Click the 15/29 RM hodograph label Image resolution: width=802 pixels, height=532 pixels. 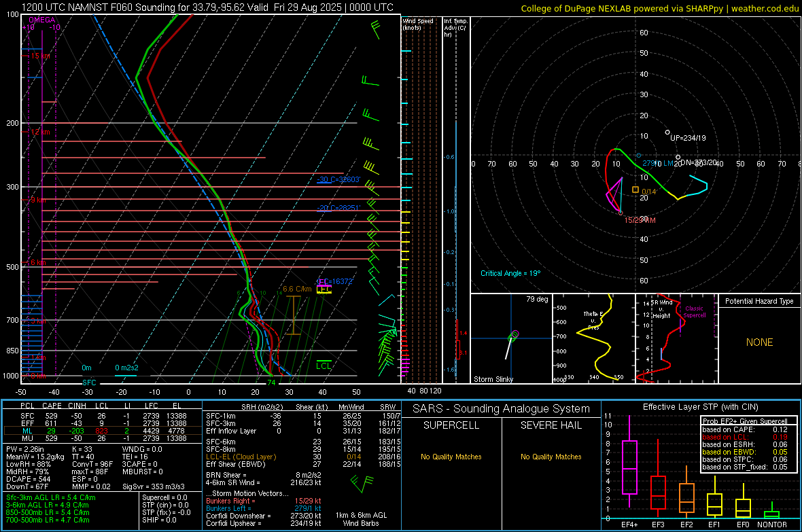coord(640,220)
